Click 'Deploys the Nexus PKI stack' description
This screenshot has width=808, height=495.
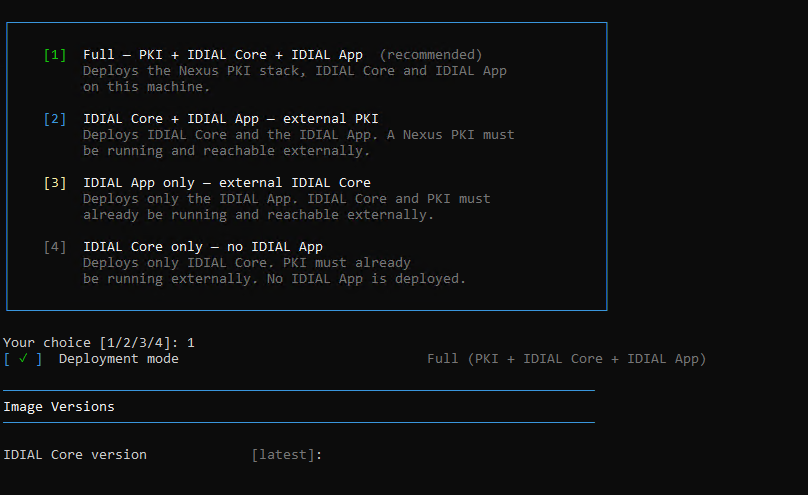click(x=194, y=71)
